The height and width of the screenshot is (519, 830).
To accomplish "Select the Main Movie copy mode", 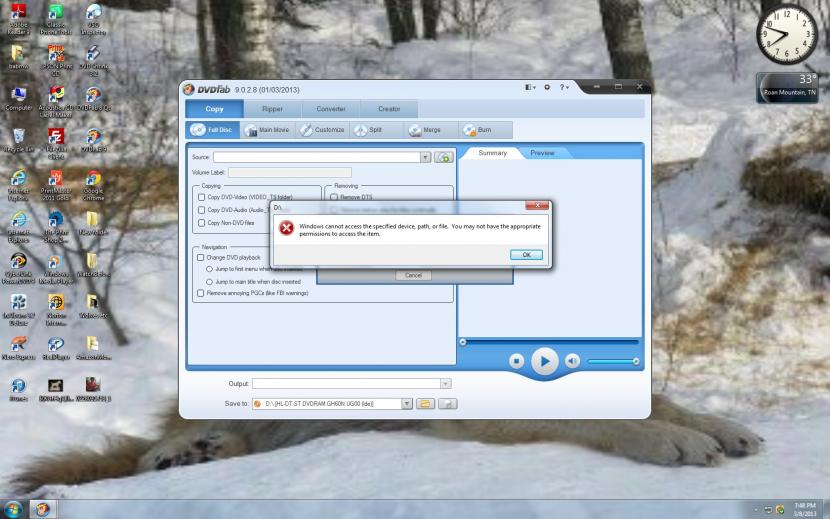I will [x=267, y=130].
